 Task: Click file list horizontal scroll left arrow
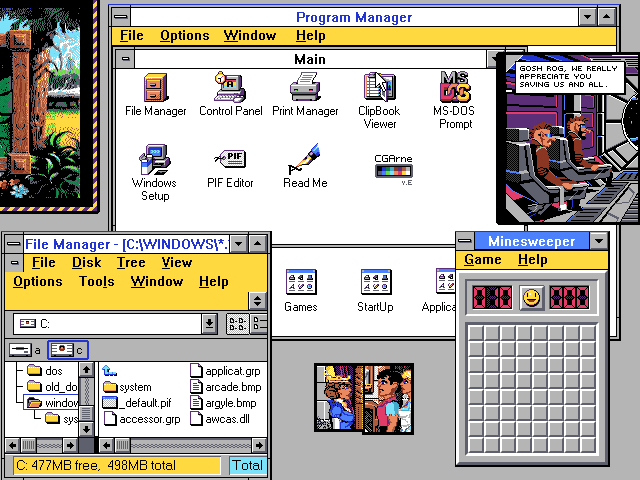(107, 445)
